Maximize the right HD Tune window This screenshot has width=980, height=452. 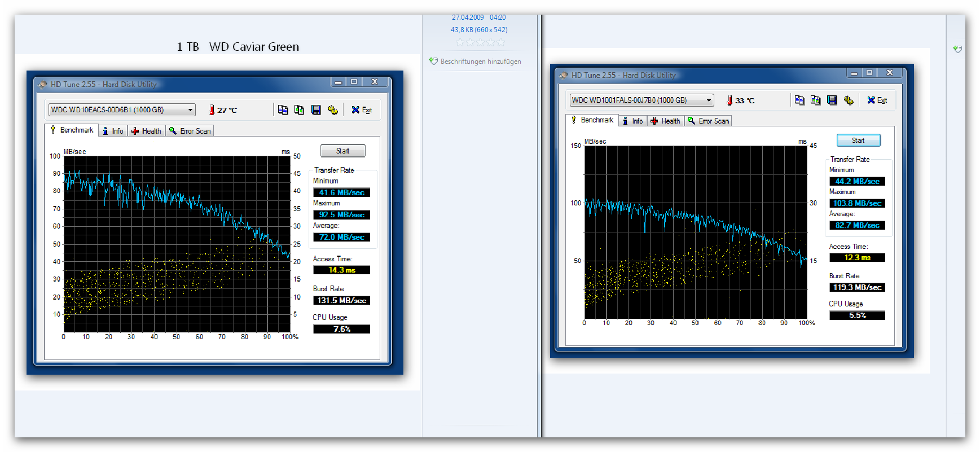coord(869,73)
